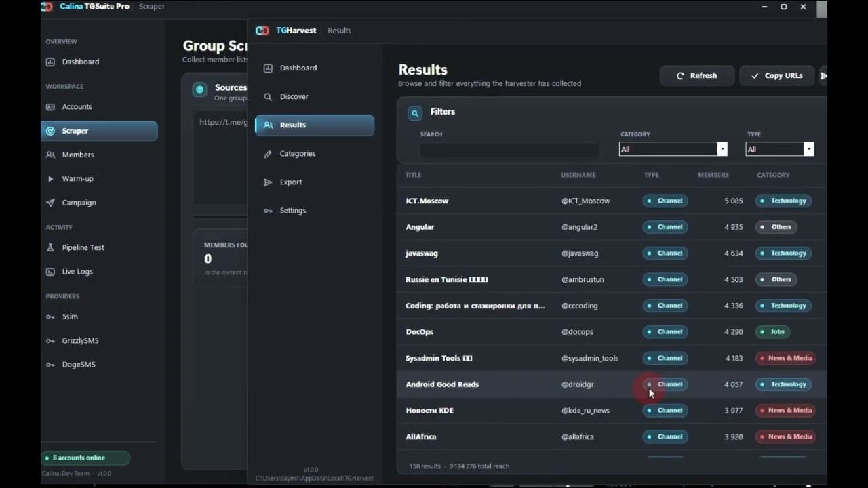Click the Accounts icon in Calina sidebar
The height and width of the screenshot is (488, 868).
(50, 107)
